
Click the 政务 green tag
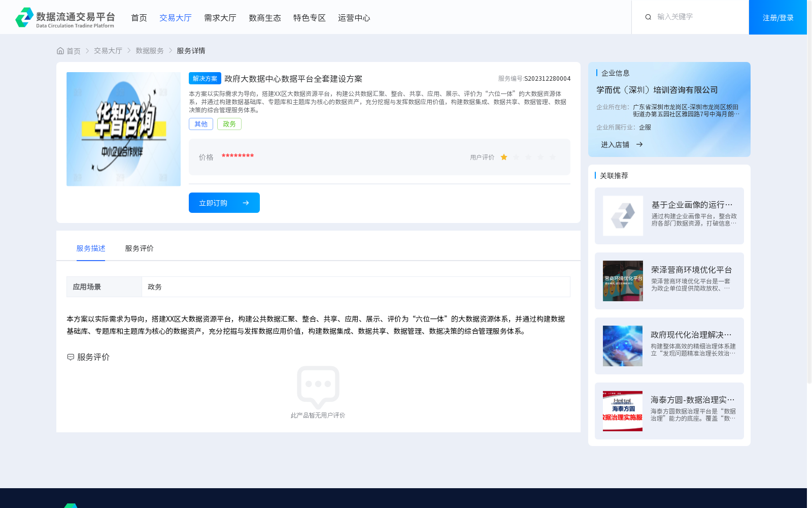229,124
